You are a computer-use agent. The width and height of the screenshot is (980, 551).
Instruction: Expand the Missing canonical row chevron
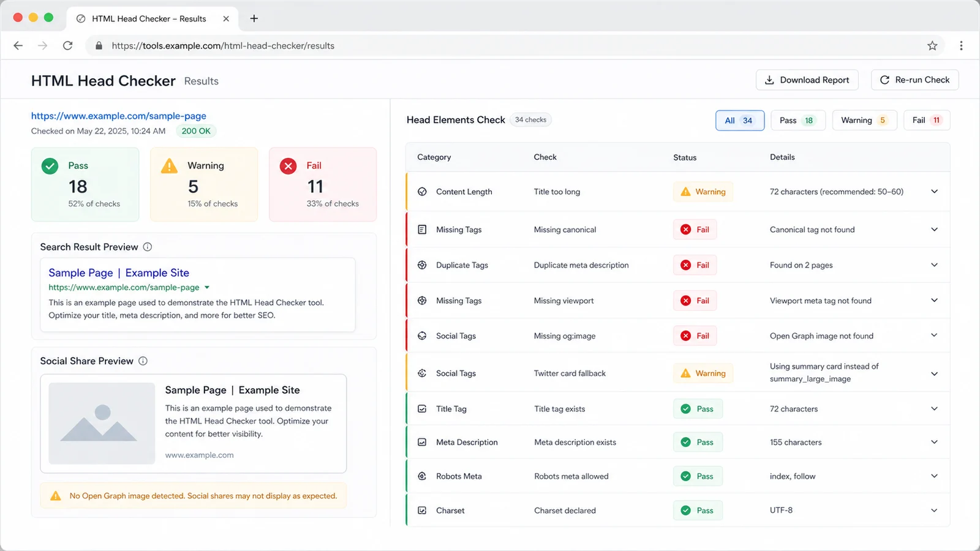[934, 230]
